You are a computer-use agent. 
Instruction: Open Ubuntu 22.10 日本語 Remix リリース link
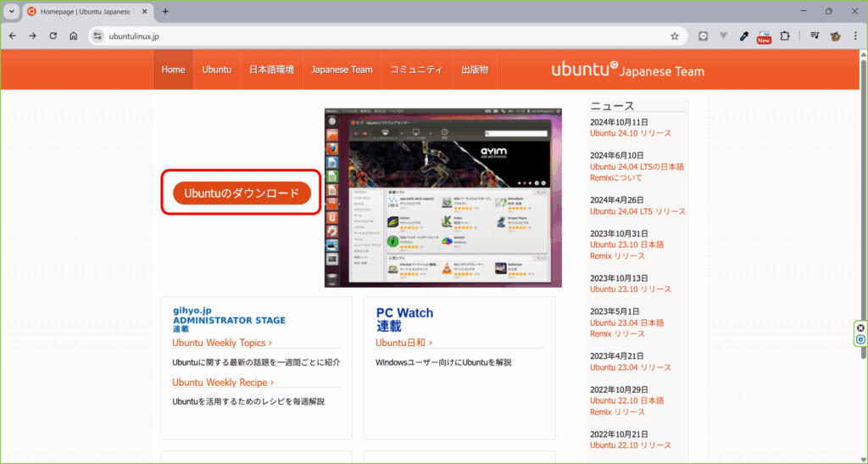tap(626, 406)
